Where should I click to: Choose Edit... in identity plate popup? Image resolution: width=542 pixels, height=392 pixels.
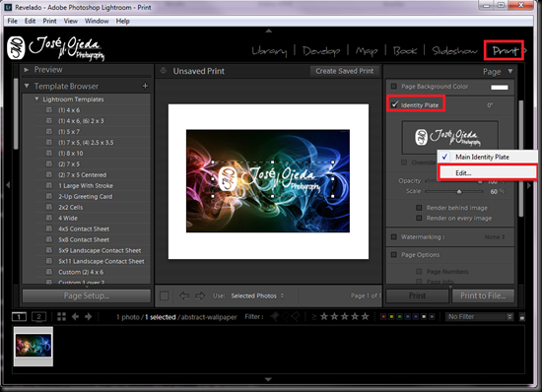pos(488,172)
